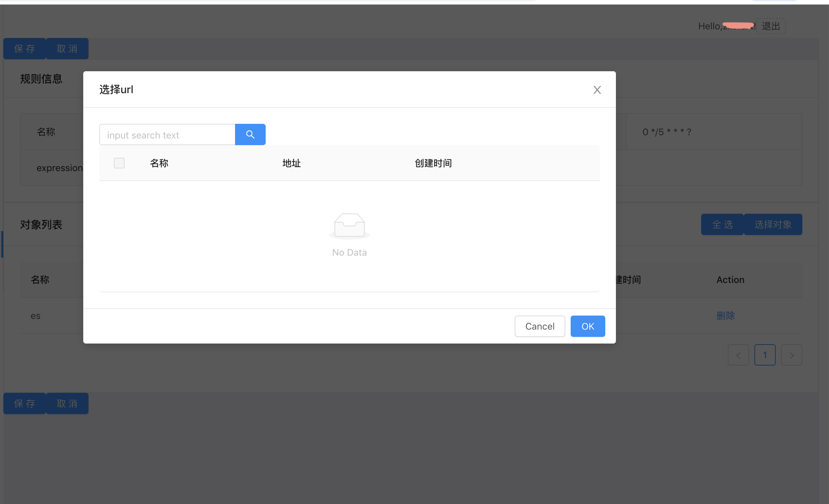Click the OK button in dialog

point(587,326)
